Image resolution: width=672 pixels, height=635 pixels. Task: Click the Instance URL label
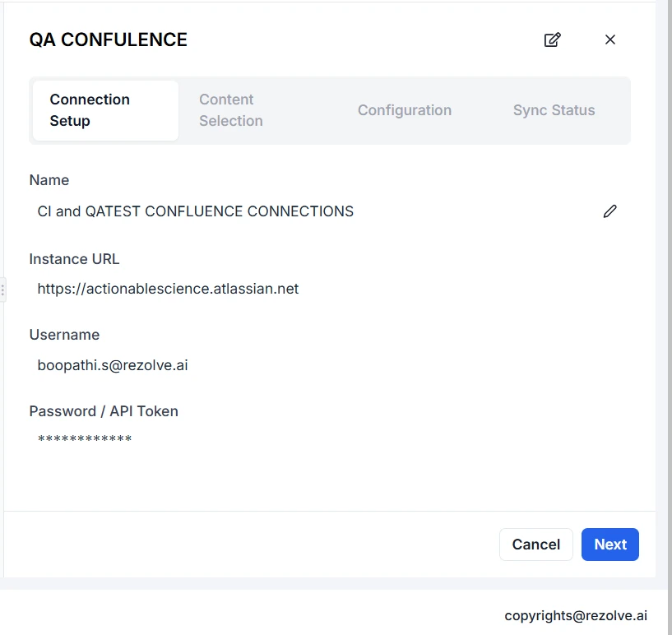[74, 259]
